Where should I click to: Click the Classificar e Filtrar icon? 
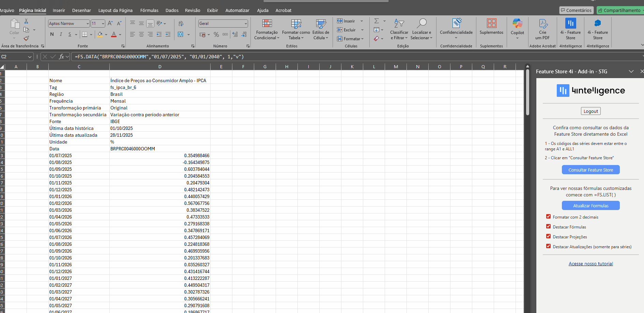[399, 24]
